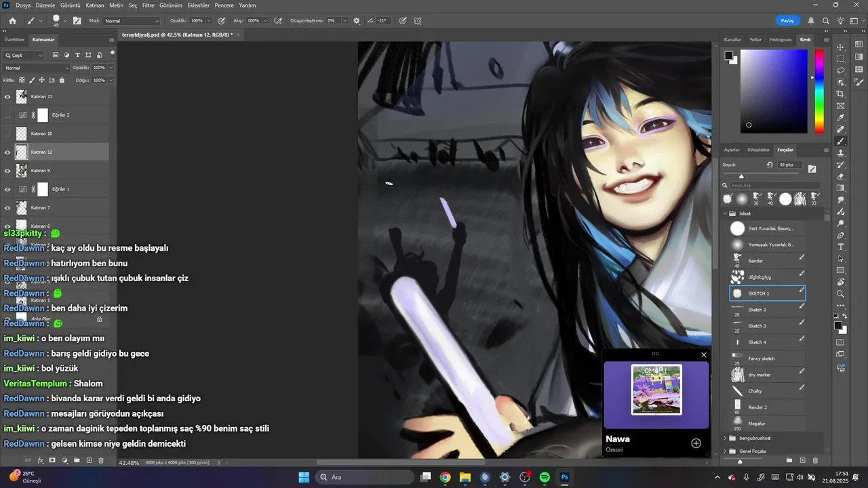Open the layer blend mode Normal dropdown

coord(37,68)
